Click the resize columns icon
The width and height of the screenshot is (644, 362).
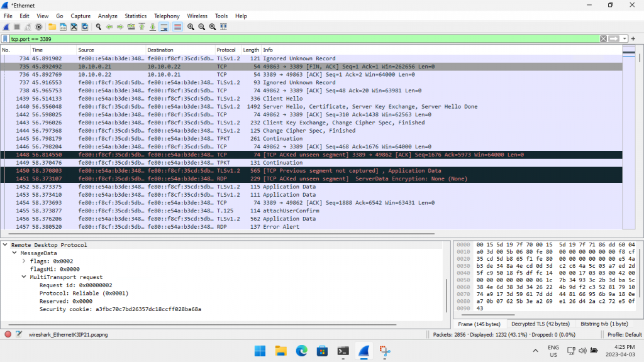pos(223,27)
